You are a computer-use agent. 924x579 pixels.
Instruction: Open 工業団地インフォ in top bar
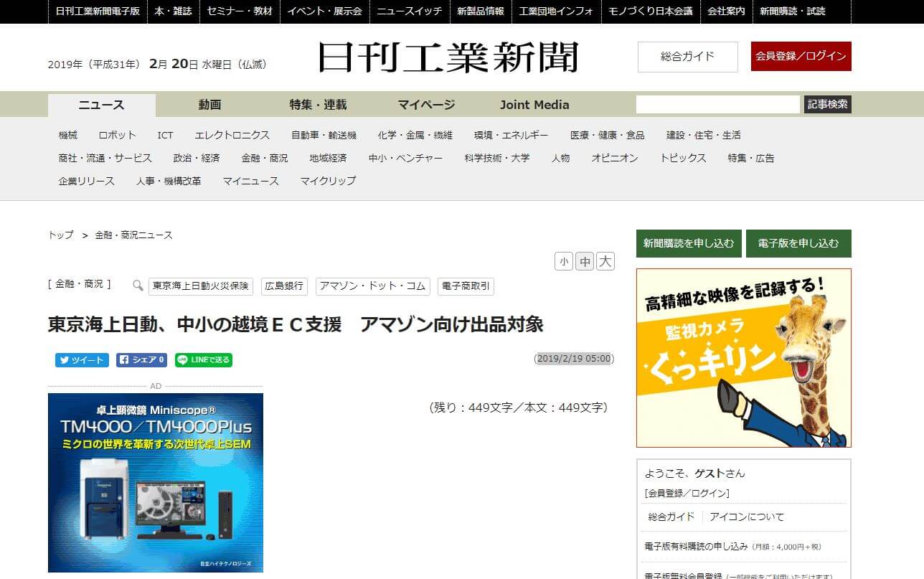(x=557, y=11)
